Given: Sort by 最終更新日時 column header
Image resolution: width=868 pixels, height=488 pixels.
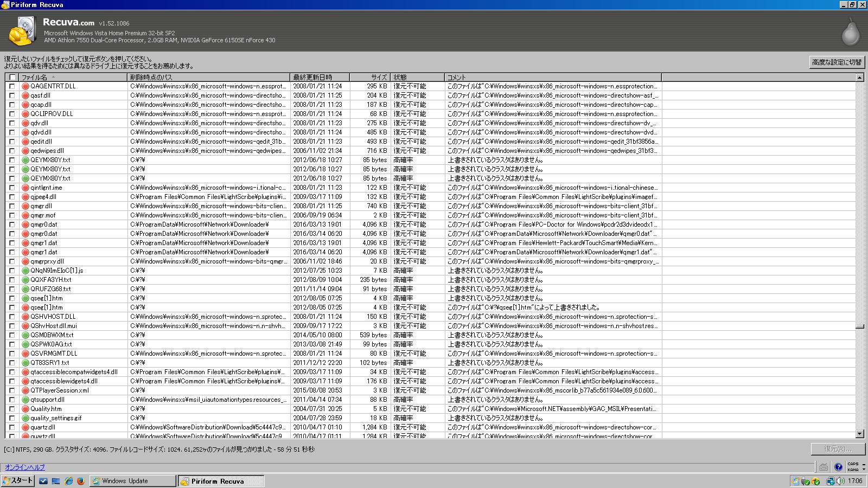Looking at the screenshot, I should (320, 78).
